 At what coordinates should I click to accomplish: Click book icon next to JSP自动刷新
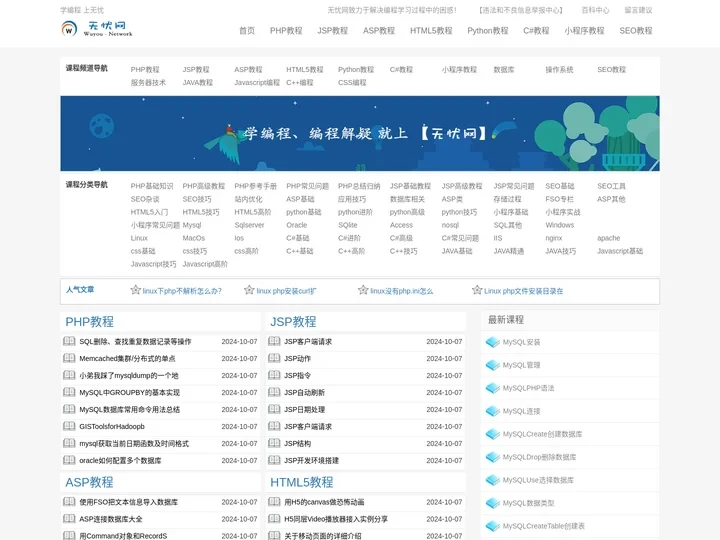274,392
